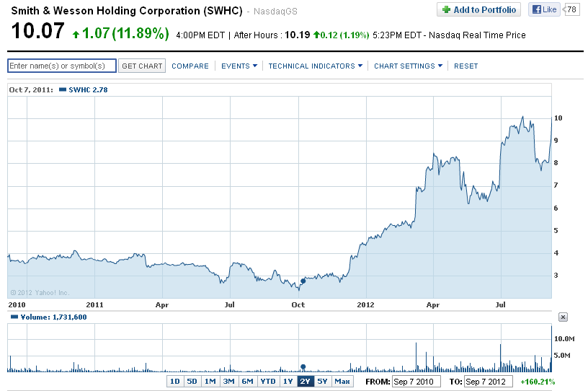Screen dimensions: 588x391
Task: Click the NasdaqGS exchange label
Action: 275,12
